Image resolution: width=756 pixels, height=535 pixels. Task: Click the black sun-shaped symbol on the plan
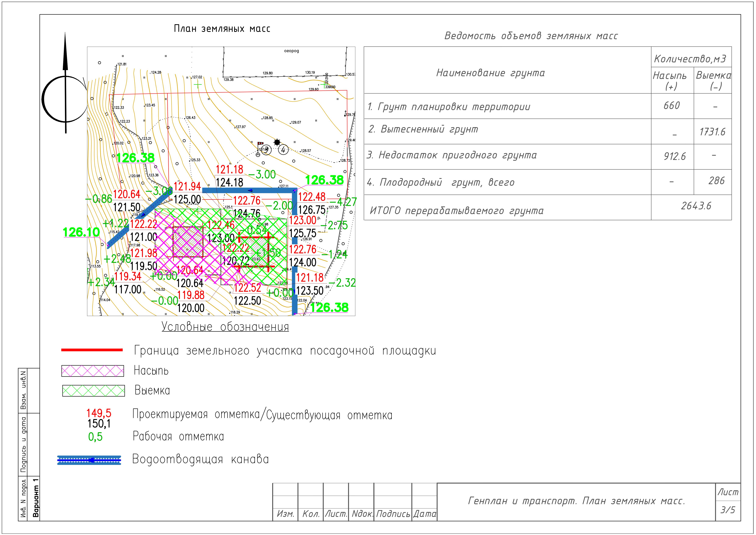277,142
